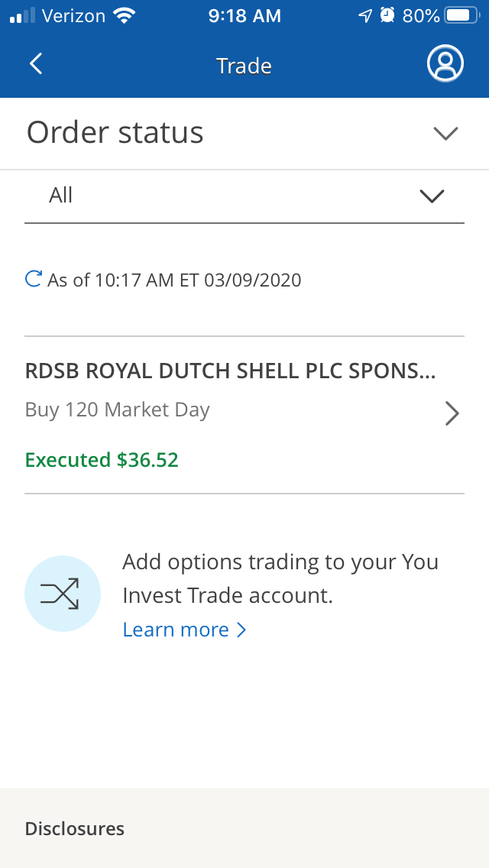This screenshot has width=489, height=868.
Task: Tap the RDSB Royal Dutch Shell order row
Action: point(229,371)
